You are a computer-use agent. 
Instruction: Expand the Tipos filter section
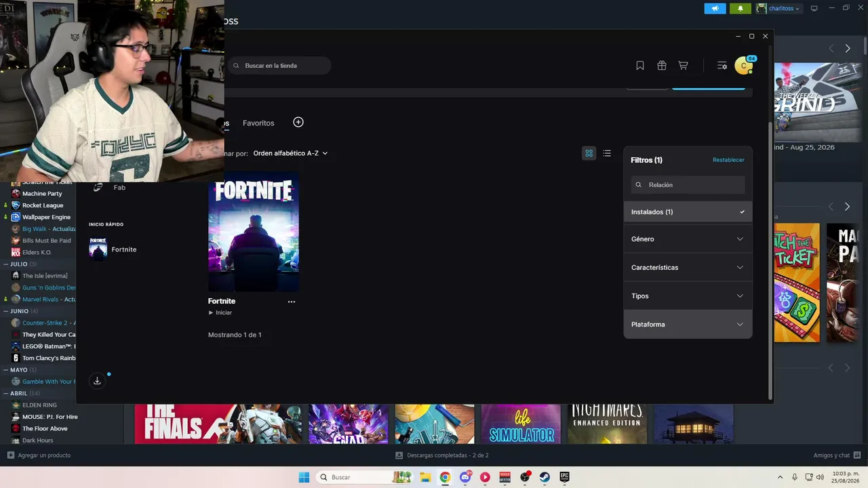tap(688, 296)
